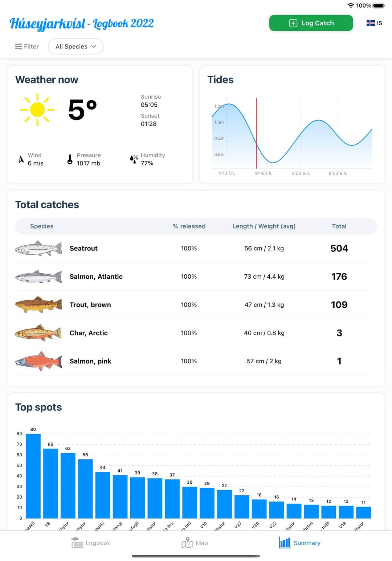Select the tallest bar showing 80 catches
Image resolution: width=392 pixels, height=561 pixels.
tap(33, 476)
